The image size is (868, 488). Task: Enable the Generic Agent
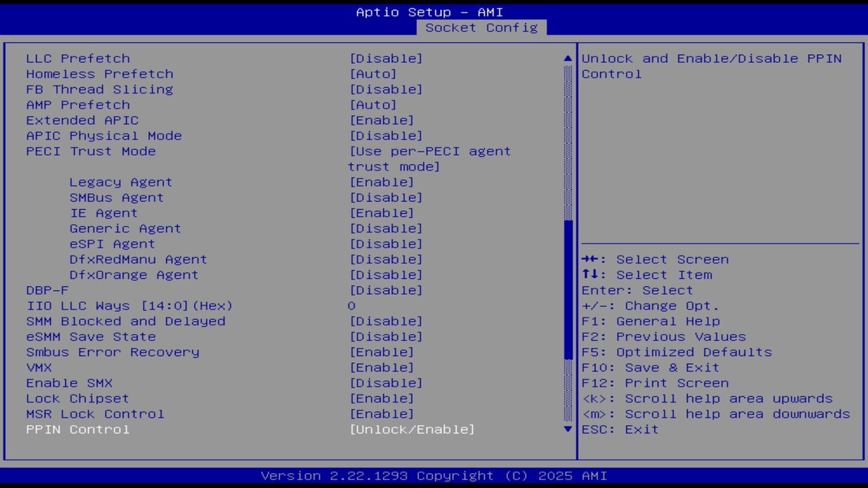(x=387, y=228)
